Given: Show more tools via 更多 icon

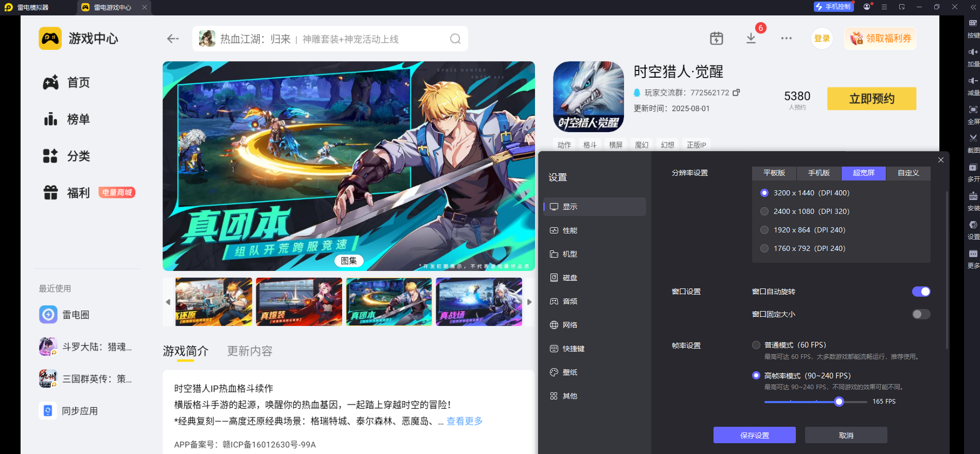Looking at the screenshot, I should [x=973, y=253].
